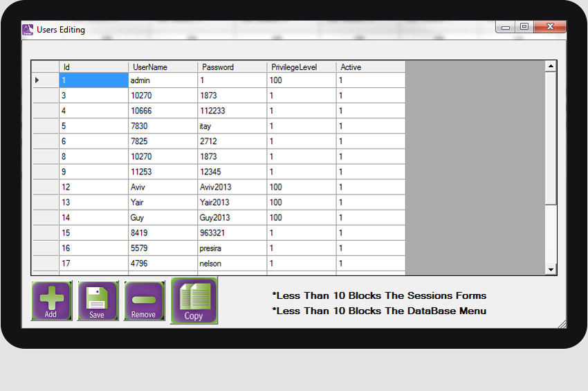Select the PrivilegeLevel column header
Screen dimensions: 588x391
tap(301, 67)
